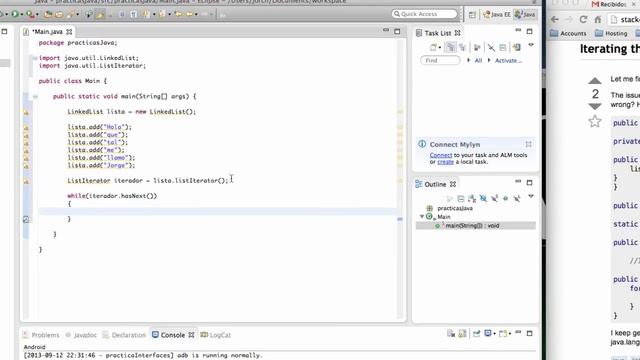
Task: Launch the External Tools run icon
Action: pyautogui.click(x=30, y=14)
